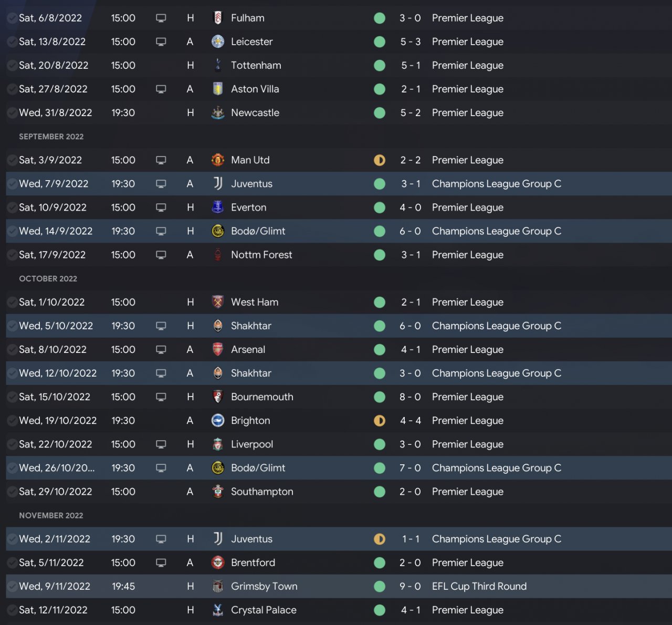
Task: Click the Everton club badge
Action: coord(218,207)
